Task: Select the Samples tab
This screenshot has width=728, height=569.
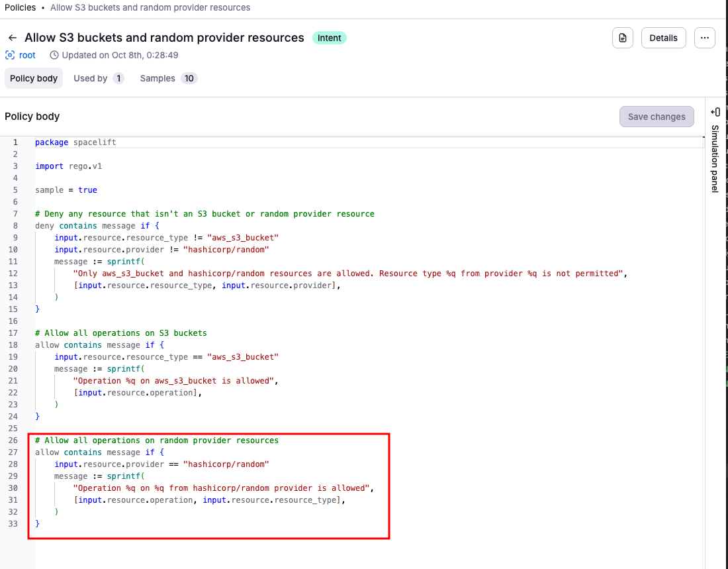Action: tap(158, 78)
